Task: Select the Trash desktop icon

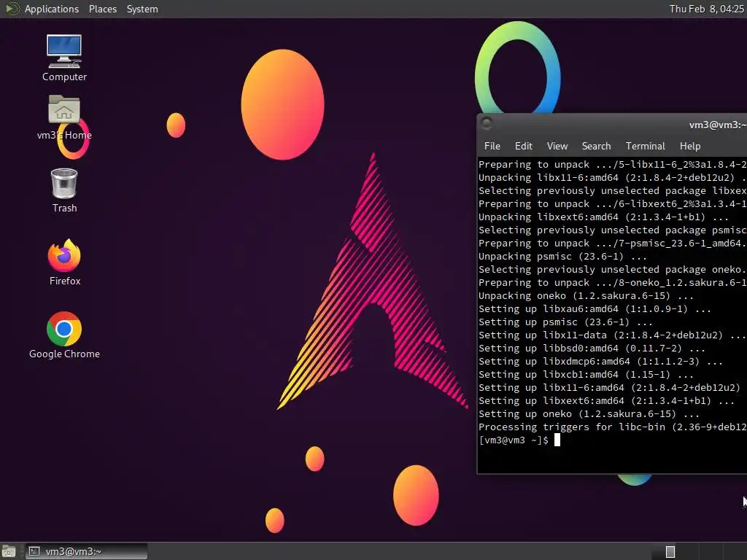Action: [x=64, y=190]
